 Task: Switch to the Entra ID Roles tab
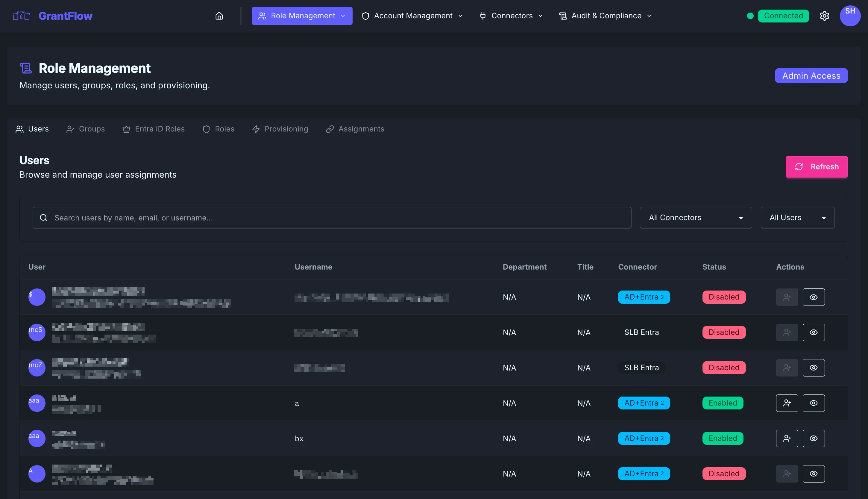pos(154,129)
